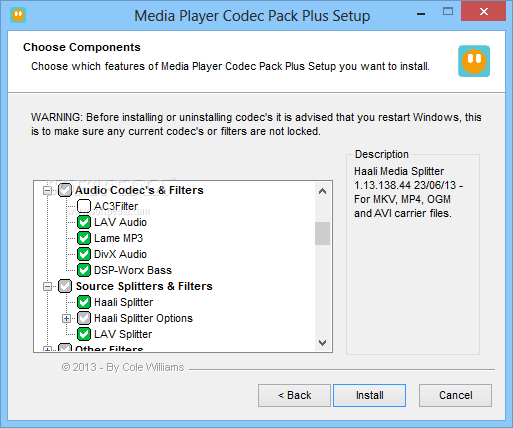Uncheck the DSP-Worx Bass checkbox
This screenshot has height=428, width=513.
84,270
